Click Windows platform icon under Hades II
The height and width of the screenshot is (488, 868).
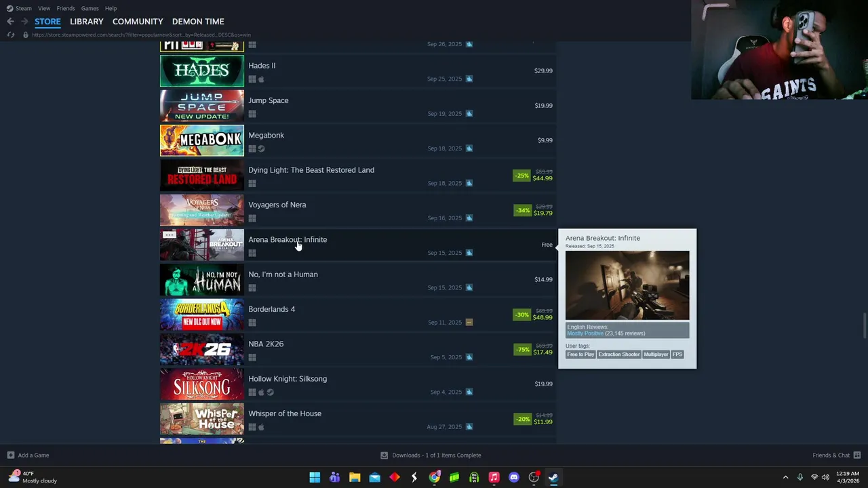[252, 79]
